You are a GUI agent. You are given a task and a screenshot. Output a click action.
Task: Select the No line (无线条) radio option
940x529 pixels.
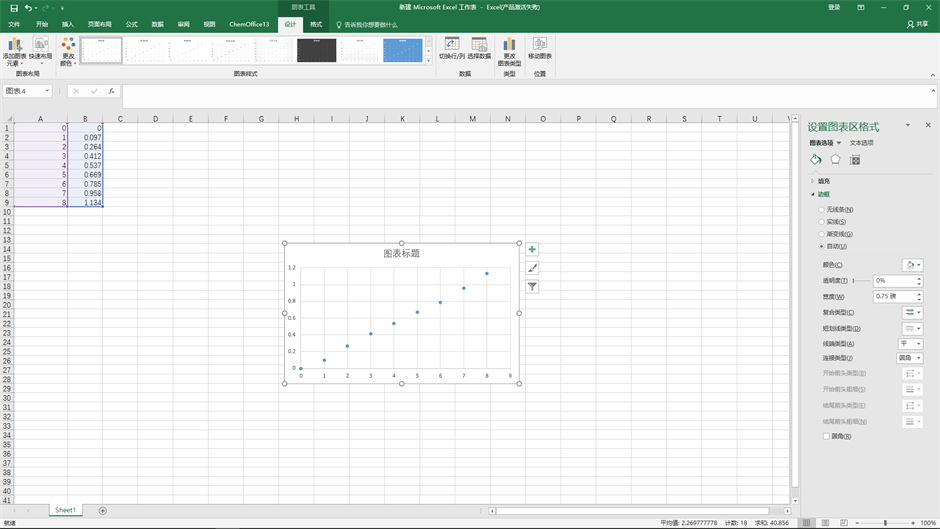[x=822, y=210]
